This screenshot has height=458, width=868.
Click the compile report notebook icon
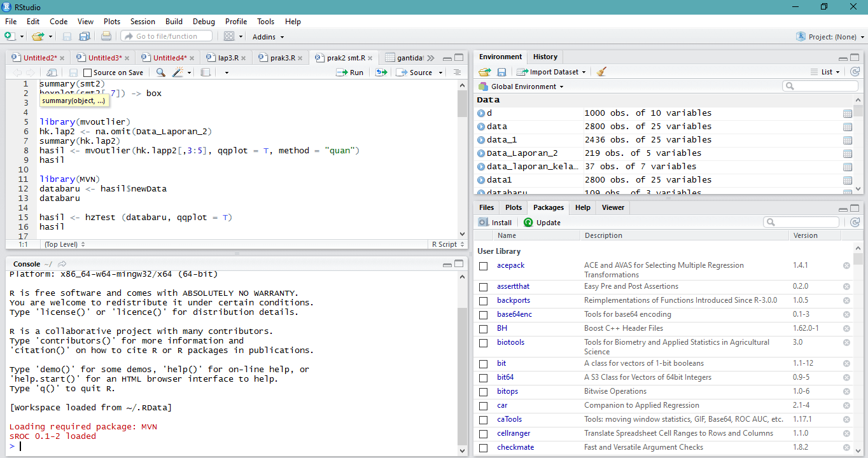tap(206, 73)
